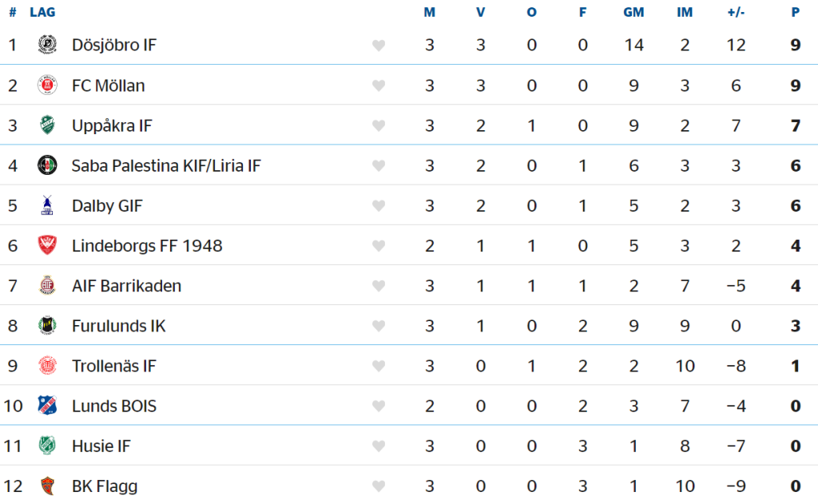
Task: Click the FC Möllan team logo
Action: (47, 85)
